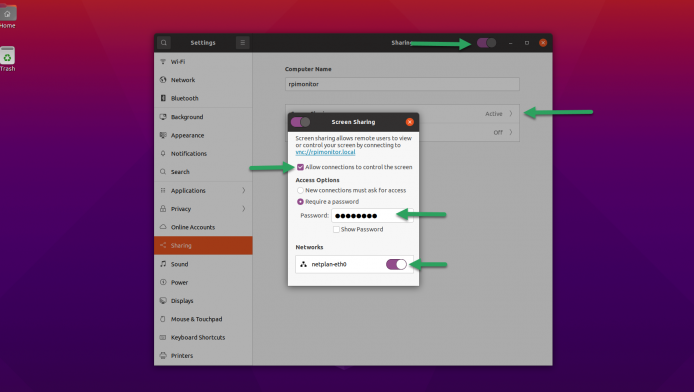The width and height of the screenshot is (694, 392).
Task: Open the Off sharing row chevron
Action: coord(510,132)
